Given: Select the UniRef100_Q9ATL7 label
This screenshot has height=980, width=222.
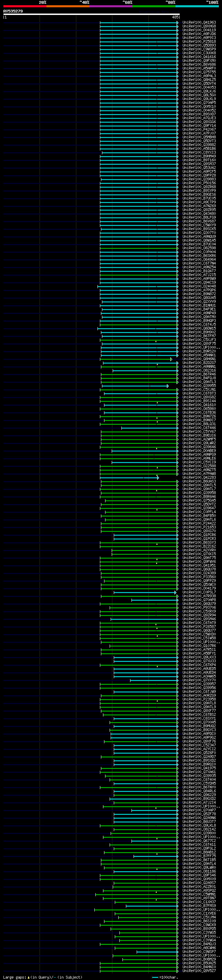Looking at the screenshot, I should (x=199, y=489).
